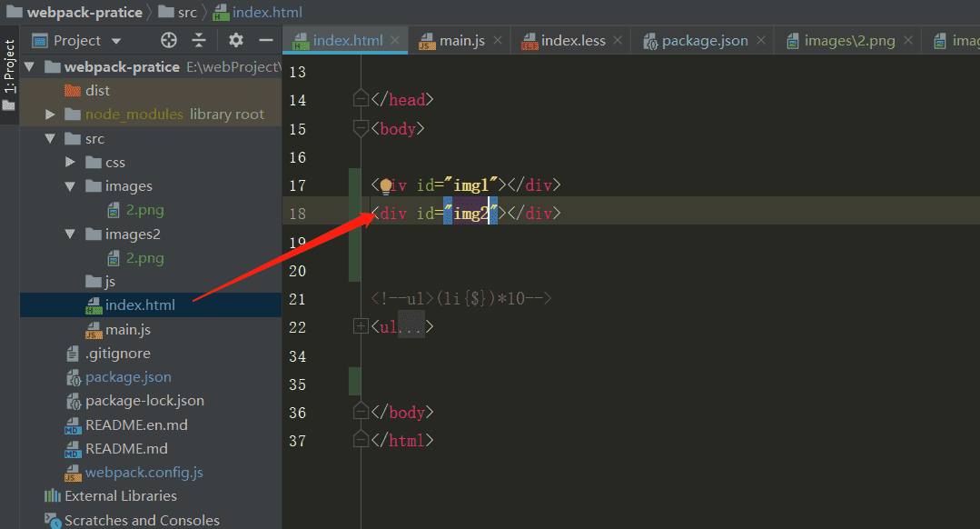The width and height of the screenshot is (980, 529).
Task: Close the index.less tab
Action: click(618, 40)
